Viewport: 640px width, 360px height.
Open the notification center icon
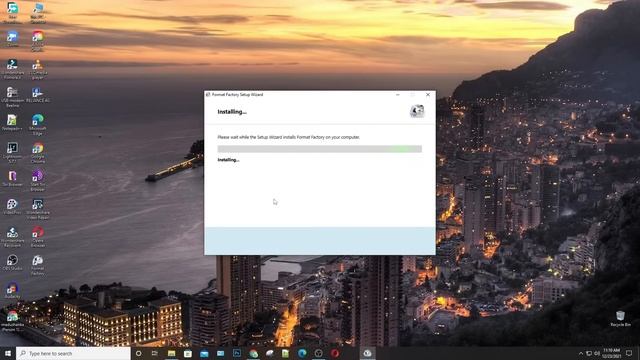[x=629, y=353]
